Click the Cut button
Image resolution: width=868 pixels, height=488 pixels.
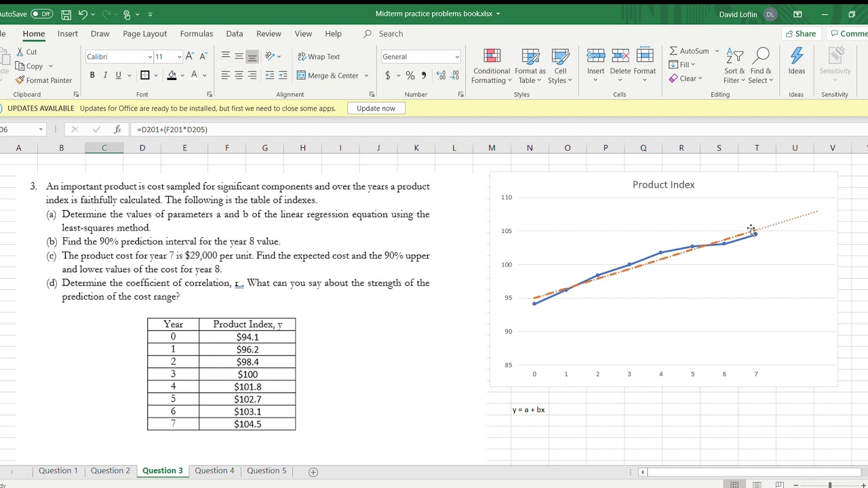tap(26, 52)
